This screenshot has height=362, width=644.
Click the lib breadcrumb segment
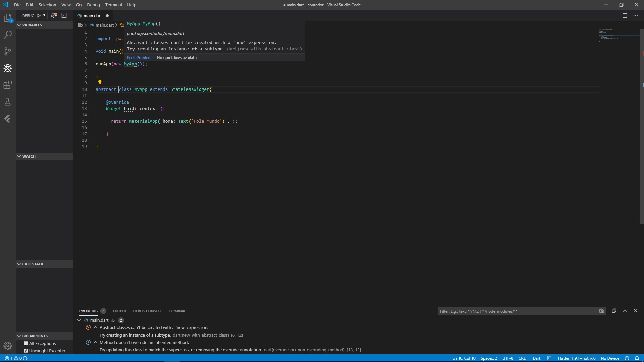(80, 25)
